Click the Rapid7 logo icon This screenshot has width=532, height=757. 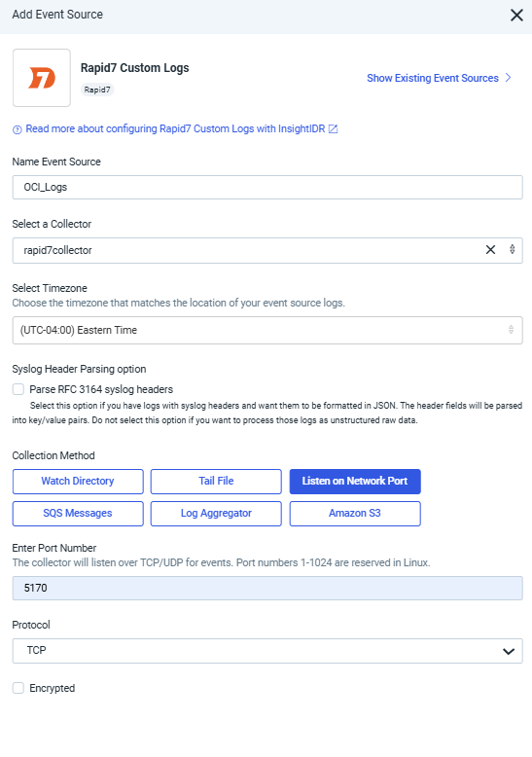click(x=42, y=78)
